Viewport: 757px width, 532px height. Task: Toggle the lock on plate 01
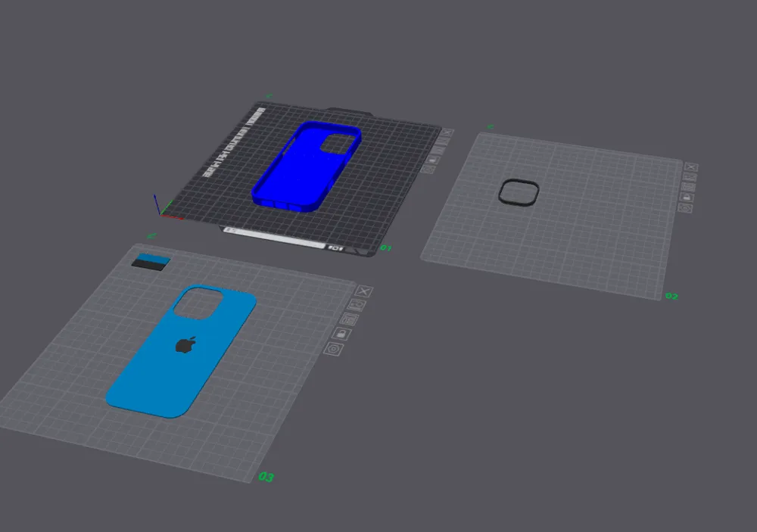432,160
